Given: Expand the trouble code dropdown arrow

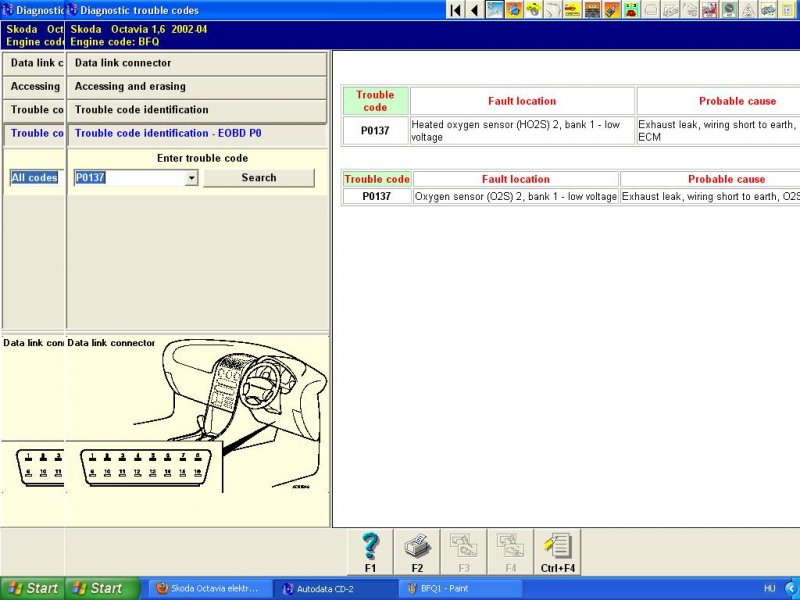Looking at the screenshot, I should click(191, 178).
